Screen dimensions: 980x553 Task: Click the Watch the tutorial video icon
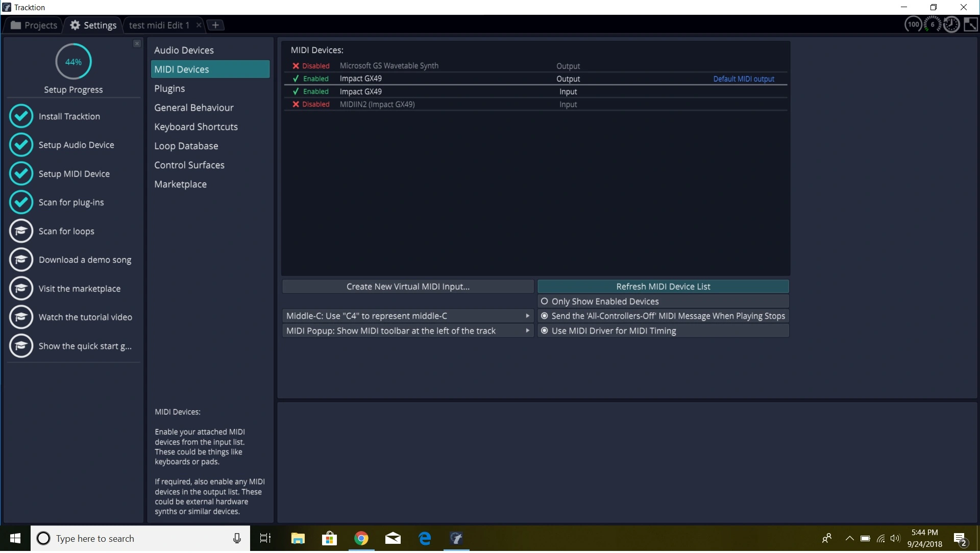21,317
